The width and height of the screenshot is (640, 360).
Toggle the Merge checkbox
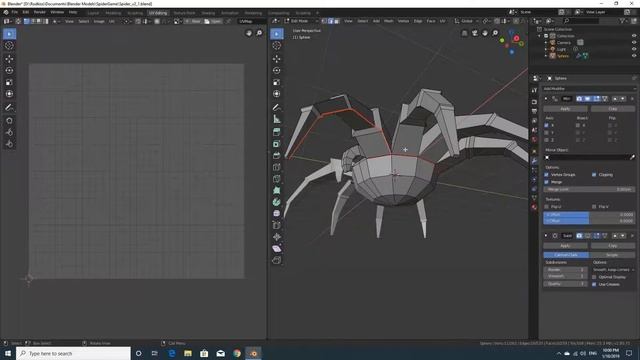click(x=547, y=182)
